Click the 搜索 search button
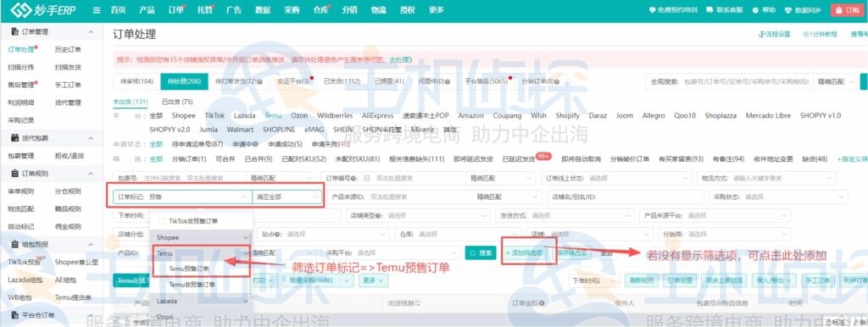 click(x=480, y=252)
